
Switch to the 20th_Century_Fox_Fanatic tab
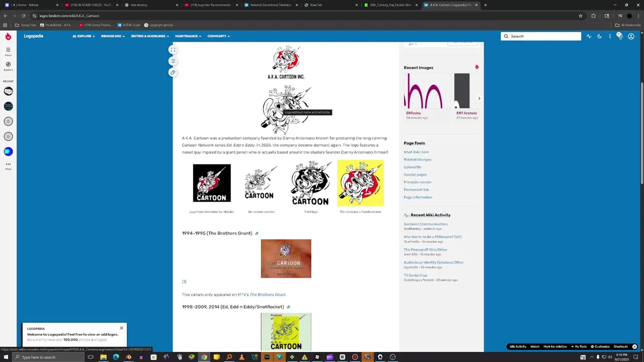coord(391,5)
